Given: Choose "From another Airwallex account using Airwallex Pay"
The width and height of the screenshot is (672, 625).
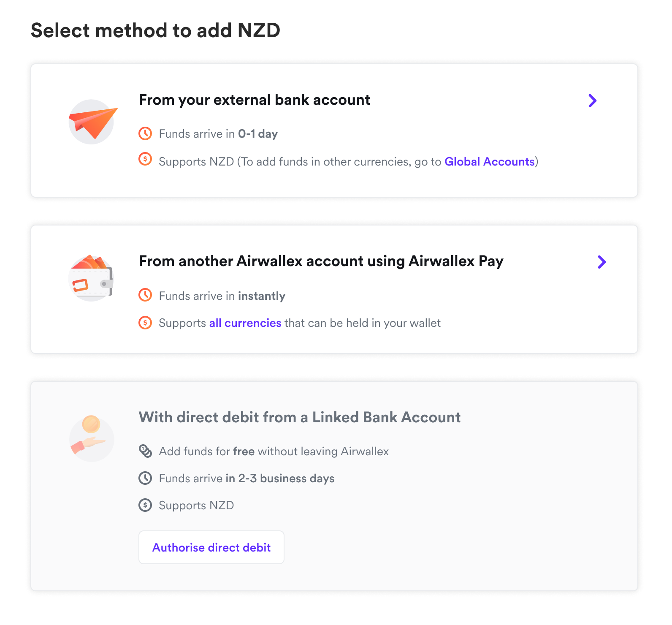Looking at the screenshot, I should (x=321, y=261).
